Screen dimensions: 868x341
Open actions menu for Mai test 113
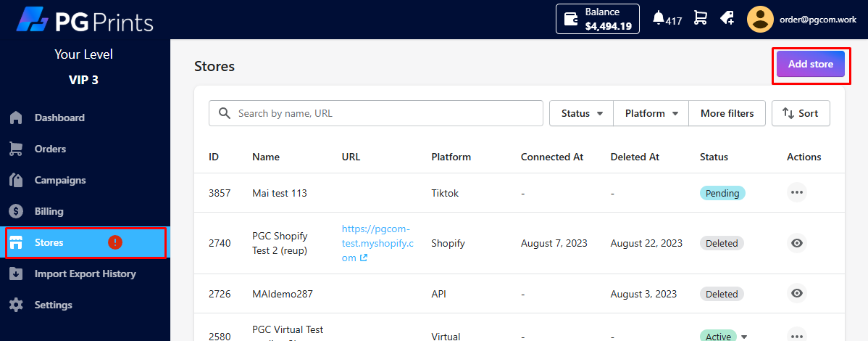coord(797,193)
